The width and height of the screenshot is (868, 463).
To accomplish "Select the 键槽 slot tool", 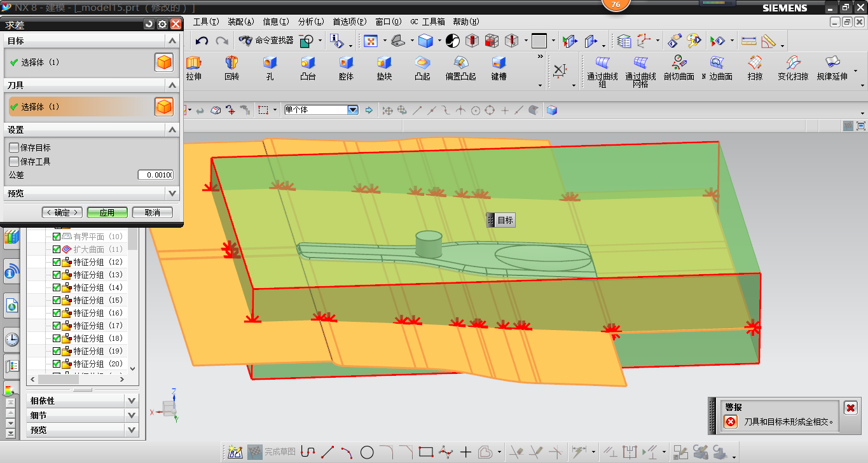I will [499, 67].
